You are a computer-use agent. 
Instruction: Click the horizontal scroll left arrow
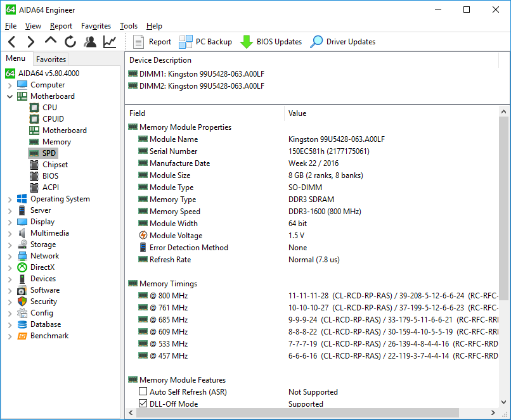coord(131,413)
